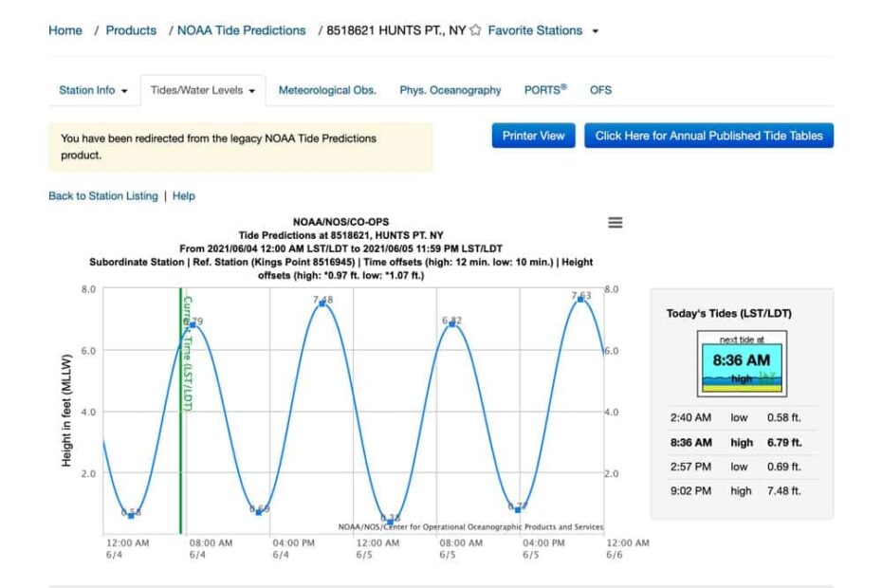Click the Printer View button
882x588 pixels.
point(533,136)
